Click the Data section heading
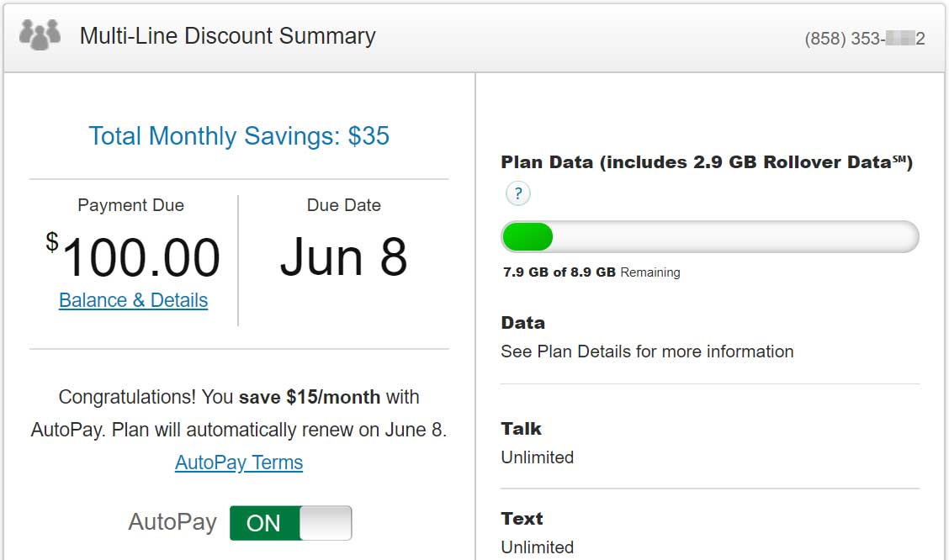 [522, 323]
